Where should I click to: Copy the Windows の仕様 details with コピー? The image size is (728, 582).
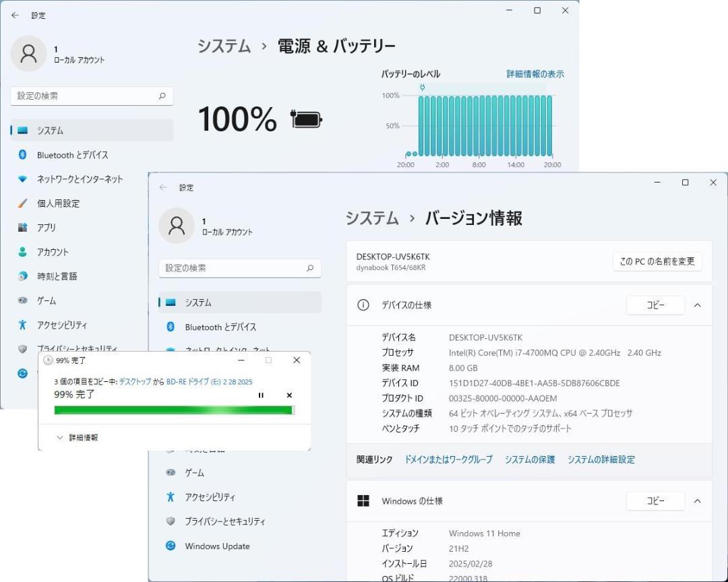[656, 501]
